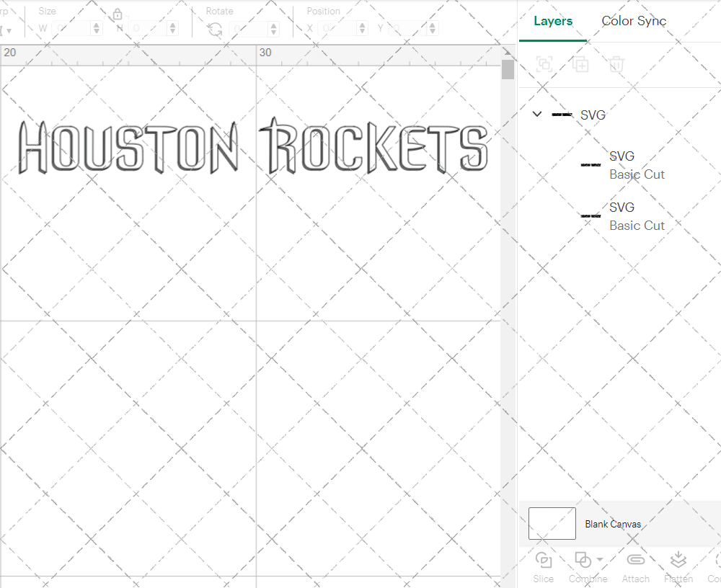Click the Duplicate layer icon
721x588 pixels.
[580, 64]
